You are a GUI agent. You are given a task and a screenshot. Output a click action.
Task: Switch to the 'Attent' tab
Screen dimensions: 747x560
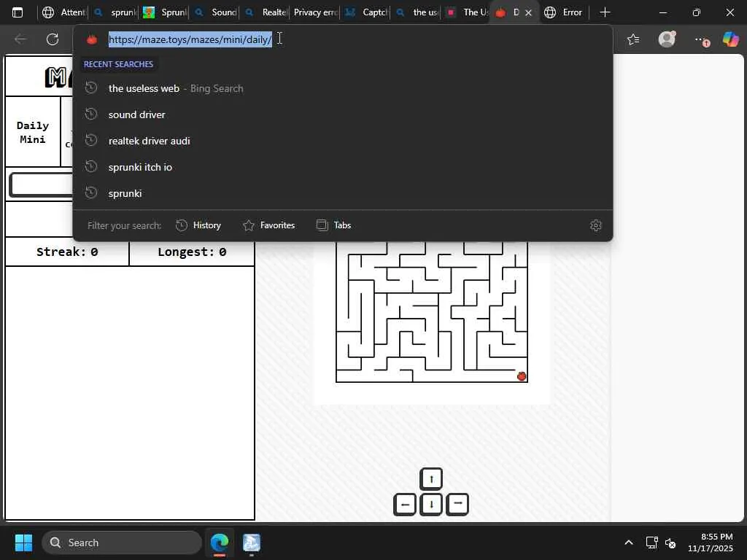pos(64,12)
